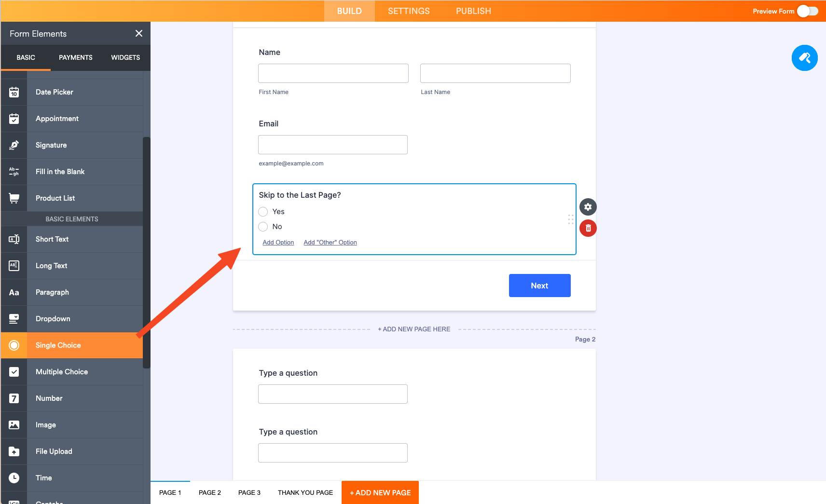Click the Fill in the Blank icon

[14, 172]
